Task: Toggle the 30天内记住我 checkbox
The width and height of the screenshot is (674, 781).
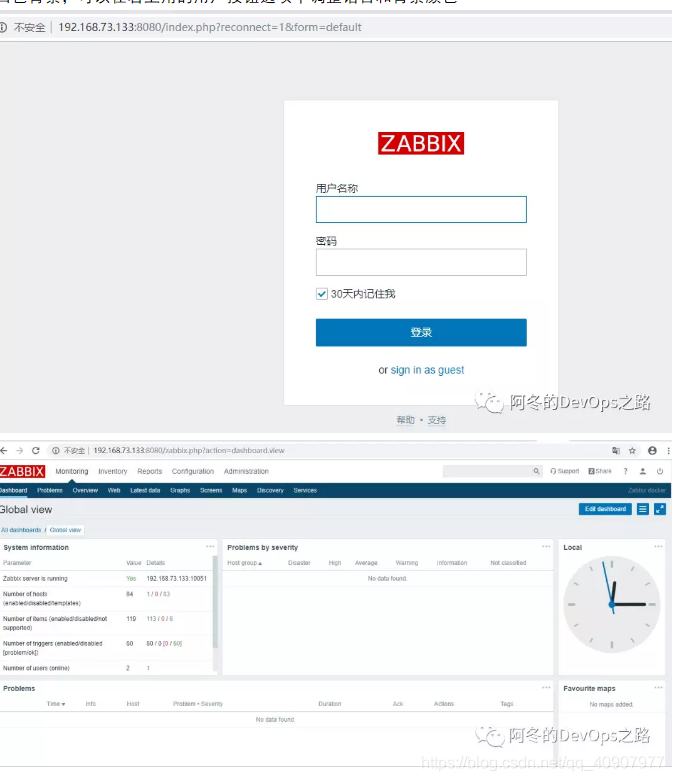Action: 322,294
